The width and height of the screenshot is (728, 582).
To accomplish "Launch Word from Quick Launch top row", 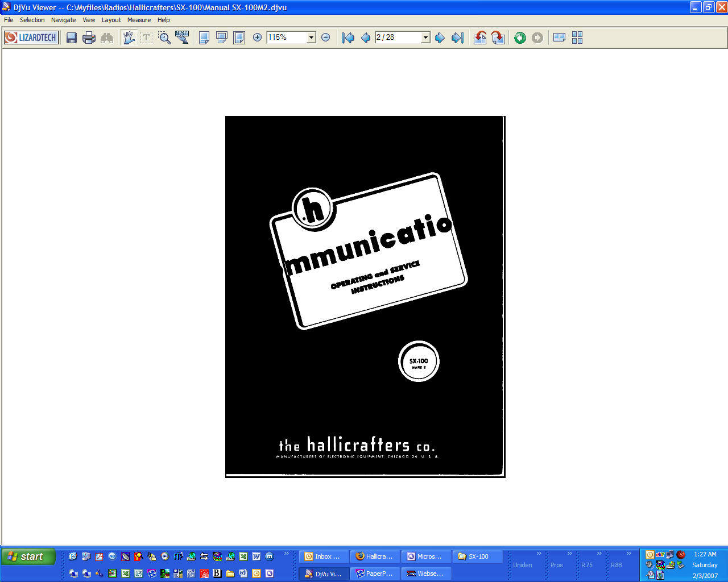I will pyautogui.click(x=257, y=556).
